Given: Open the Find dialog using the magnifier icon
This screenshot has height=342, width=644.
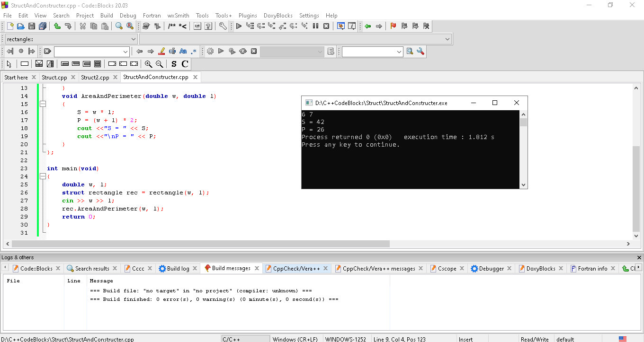Looking at the screenshot, I should click(x=118, y=26).
